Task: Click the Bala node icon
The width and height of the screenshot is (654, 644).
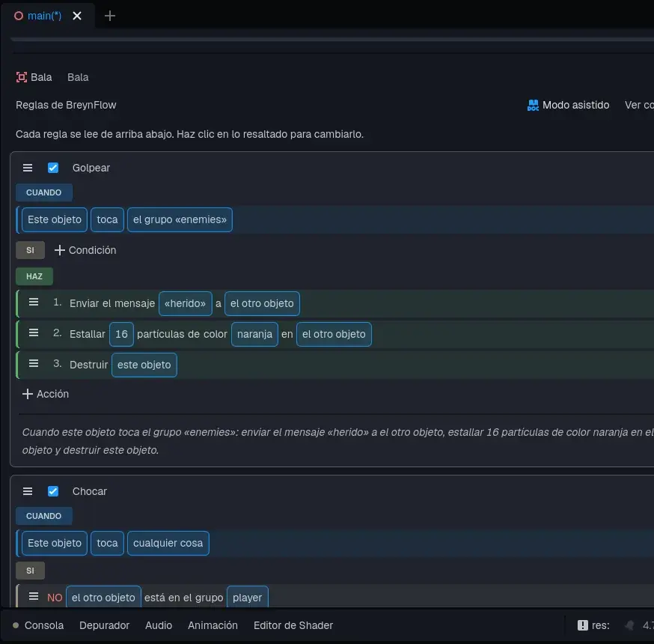Action: pos(21,77)
